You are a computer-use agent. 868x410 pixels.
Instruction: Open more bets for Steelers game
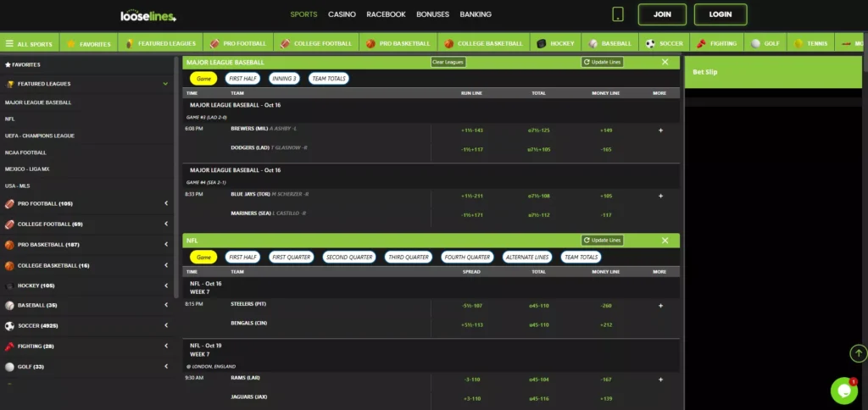click(x=660, y=306)
